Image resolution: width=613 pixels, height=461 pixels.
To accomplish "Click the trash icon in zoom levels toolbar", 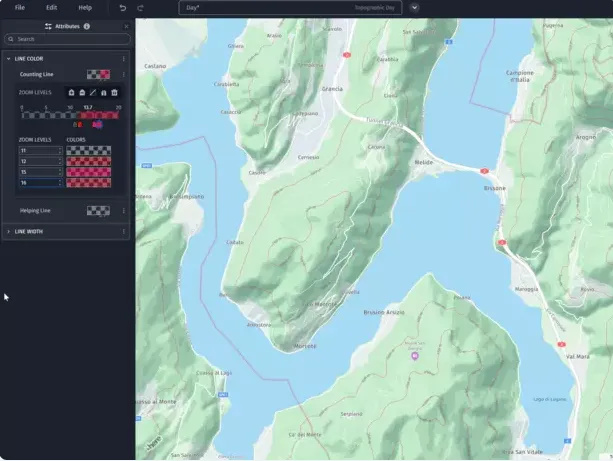I will click(114, 92).
